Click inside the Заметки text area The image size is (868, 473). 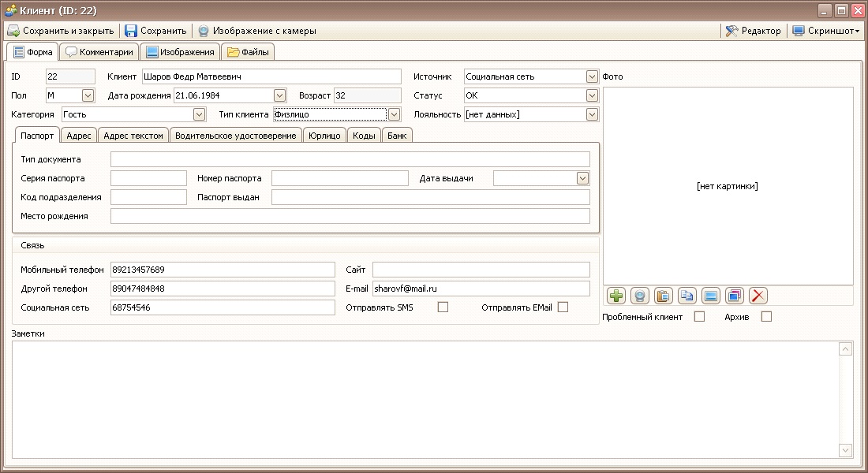[425, 400]
